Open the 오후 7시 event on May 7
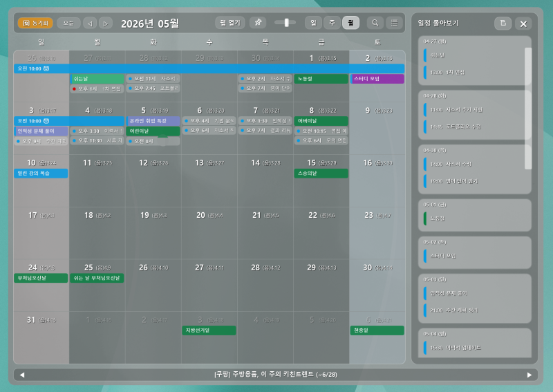The width and height of the screenshot is (553, 392). [x=265, y=130]
